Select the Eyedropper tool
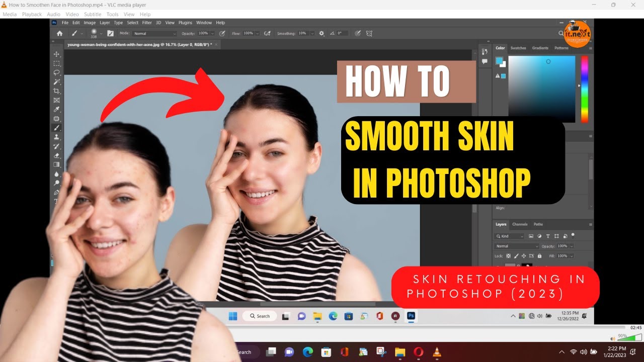644x362 pixels. [x=56, y=109]
